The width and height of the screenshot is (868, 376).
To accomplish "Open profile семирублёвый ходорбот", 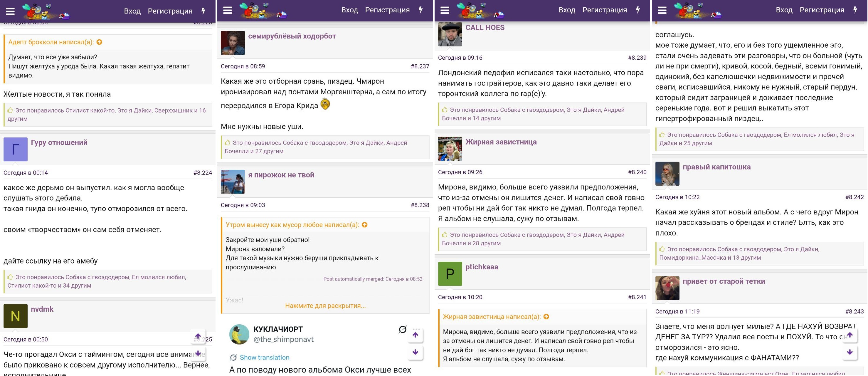I will click(x=292, y=36).
